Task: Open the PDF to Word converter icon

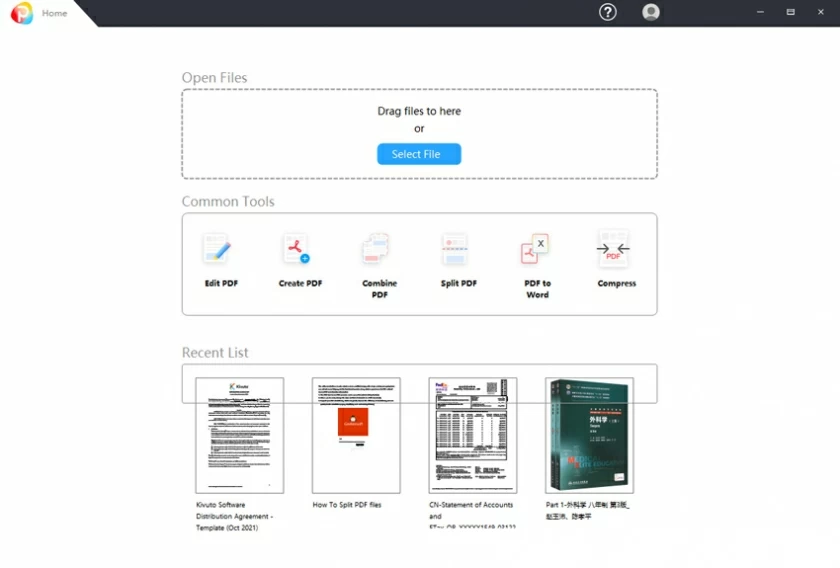Action: [x=534, y=249]
